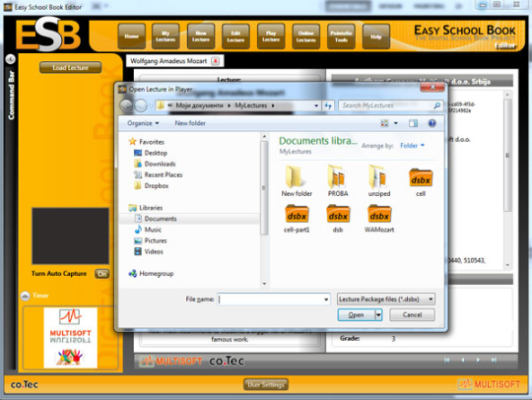Open the view options dropdown arrow
532x400 pixels.
pos(396,123)
